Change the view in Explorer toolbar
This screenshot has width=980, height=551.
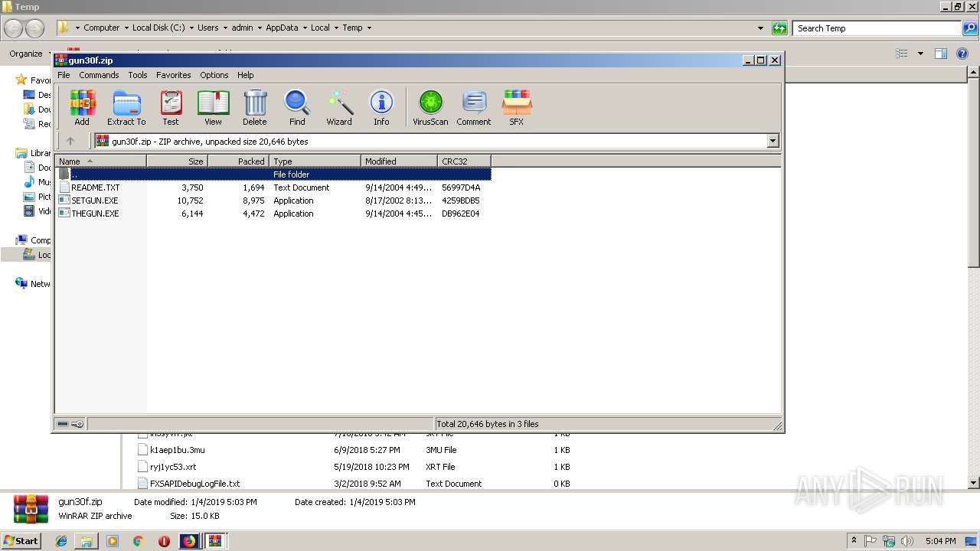(x=902, y=54)
